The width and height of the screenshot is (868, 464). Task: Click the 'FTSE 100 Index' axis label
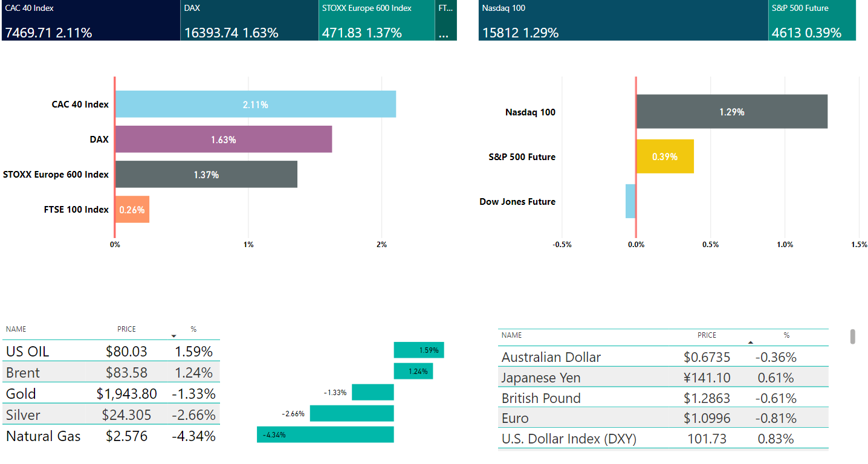pos(76,210)
